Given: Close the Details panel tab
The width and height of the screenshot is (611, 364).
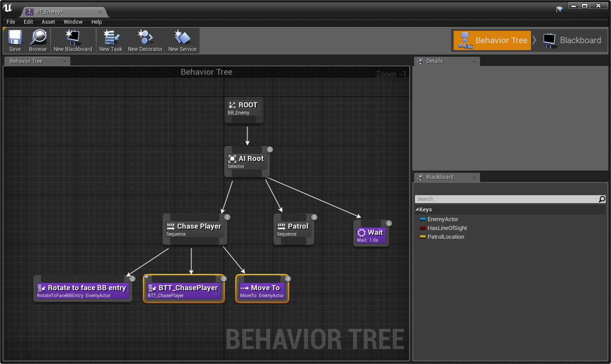Looking at the screenshot, I should tap(474, 62).
